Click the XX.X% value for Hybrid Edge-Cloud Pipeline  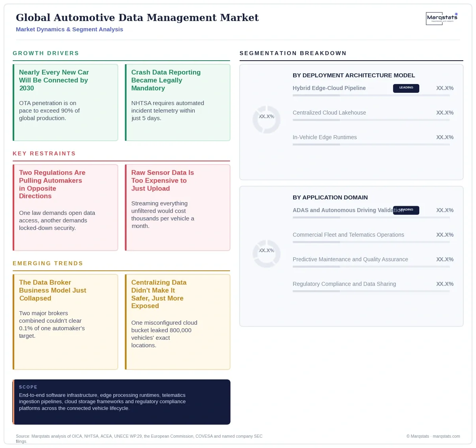445,88
